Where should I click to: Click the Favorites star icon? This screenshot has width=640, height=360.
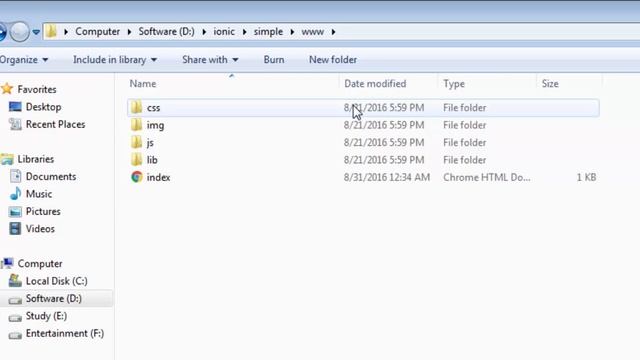pyautogui.click(x=7, y=89)
